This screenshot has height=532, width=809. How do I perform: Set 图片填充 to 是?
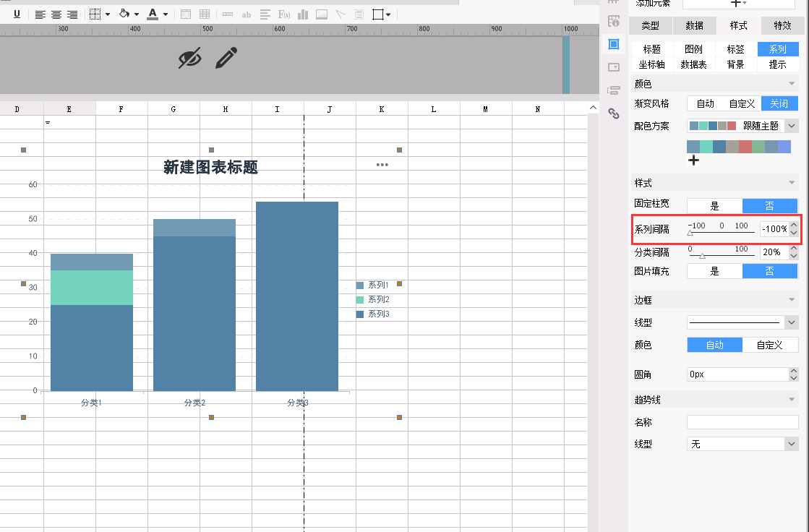point(714,271)
